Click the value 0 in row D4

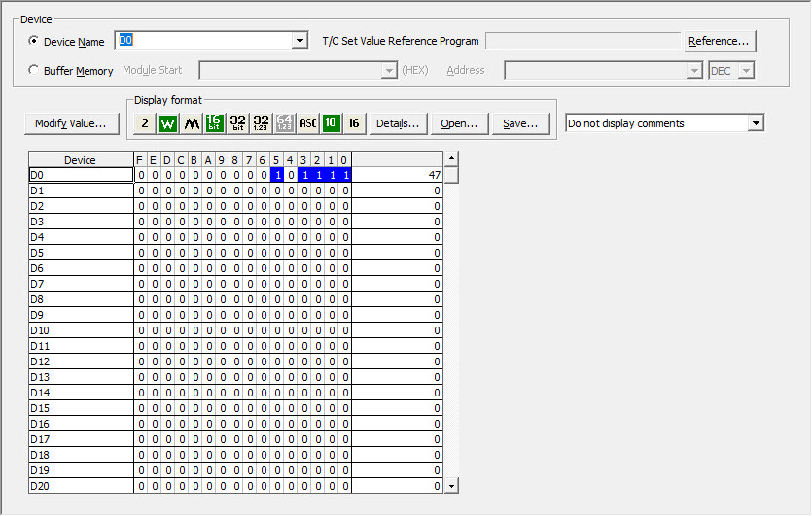click(397, 237)
